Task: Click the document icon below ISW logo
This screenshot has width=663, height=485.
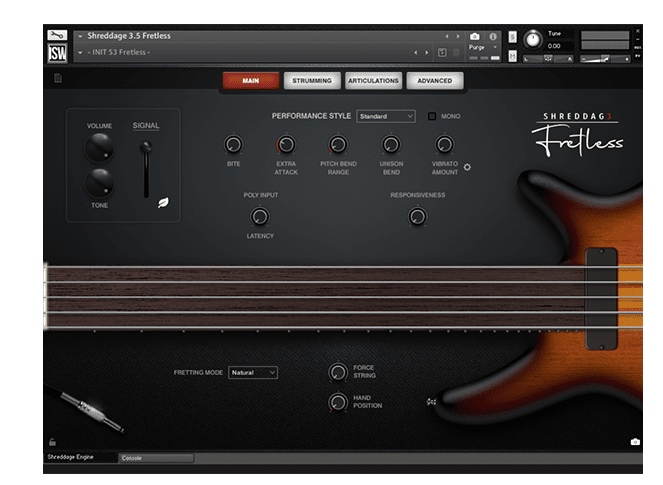Action: click(58, 78)
